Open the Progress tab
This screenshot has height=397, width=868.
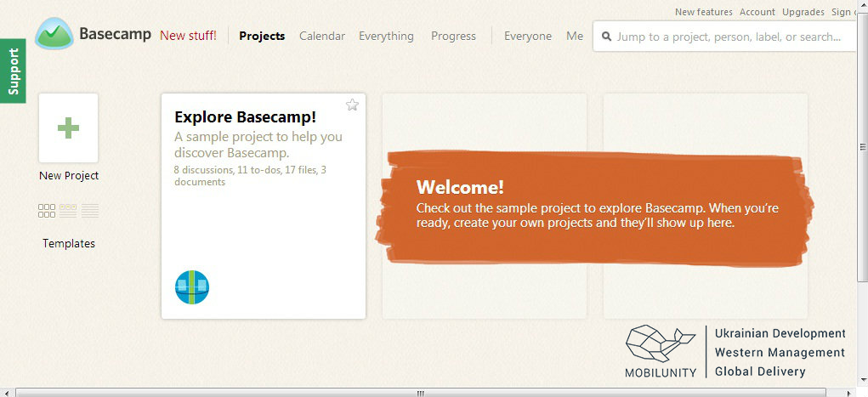click(453, 36)
